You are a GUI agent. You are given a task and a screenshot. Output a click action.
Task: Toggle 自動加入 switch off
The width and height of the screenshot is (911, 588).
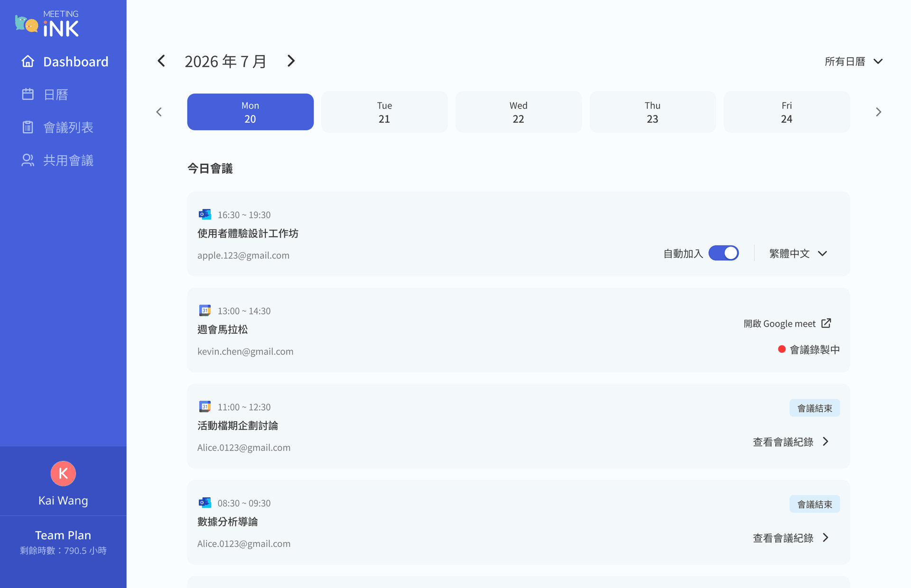pyautogui.click(x=724, y=253)
